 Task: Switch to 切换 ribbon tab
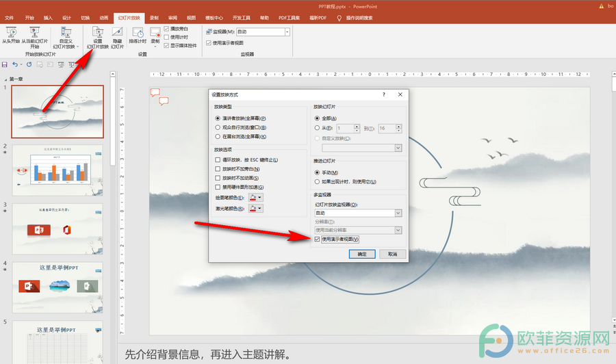(86, 18)
